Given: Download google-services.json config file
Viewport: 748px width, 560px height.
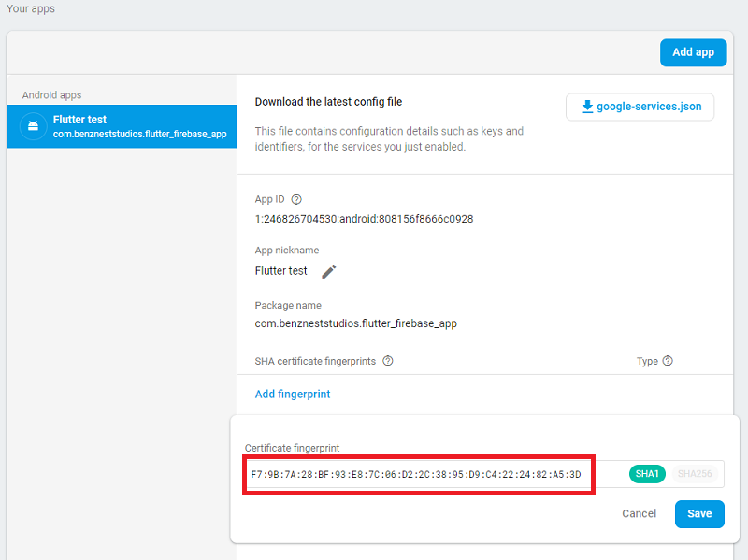Looking at the screenshot, I should [x=640, y=107].
